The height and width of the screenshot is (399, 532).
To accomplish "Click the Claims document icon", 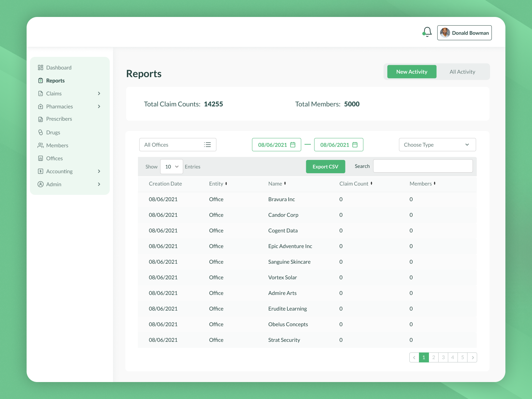I will [x=41, y=93].
